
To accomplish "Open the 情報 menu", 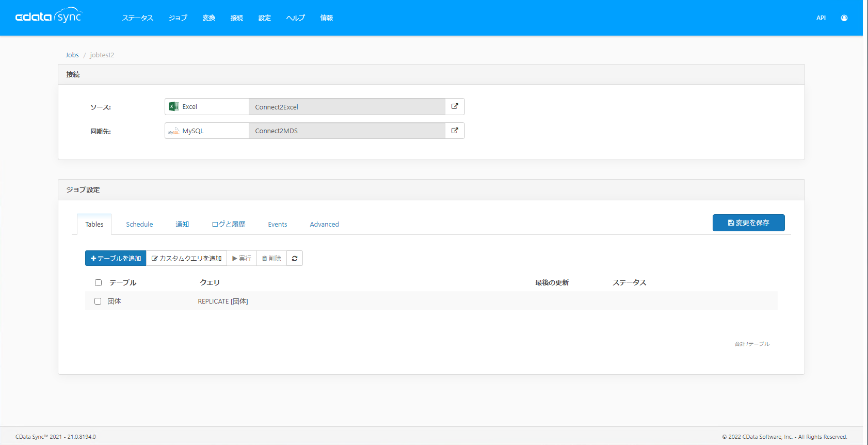I will point(327,18).
